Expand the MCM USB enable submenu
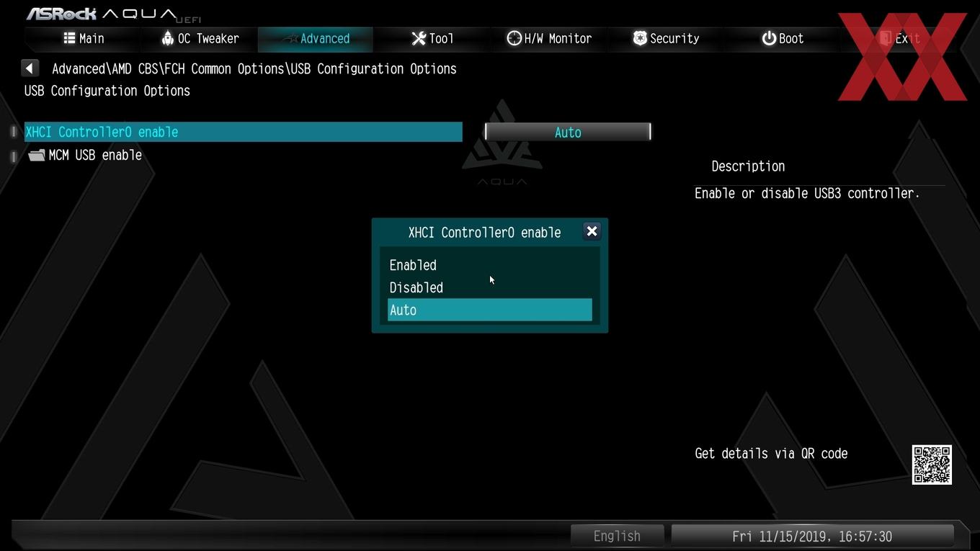Viewport: 980px width, 551px height. pyautogui.click(x=95, y=155)
